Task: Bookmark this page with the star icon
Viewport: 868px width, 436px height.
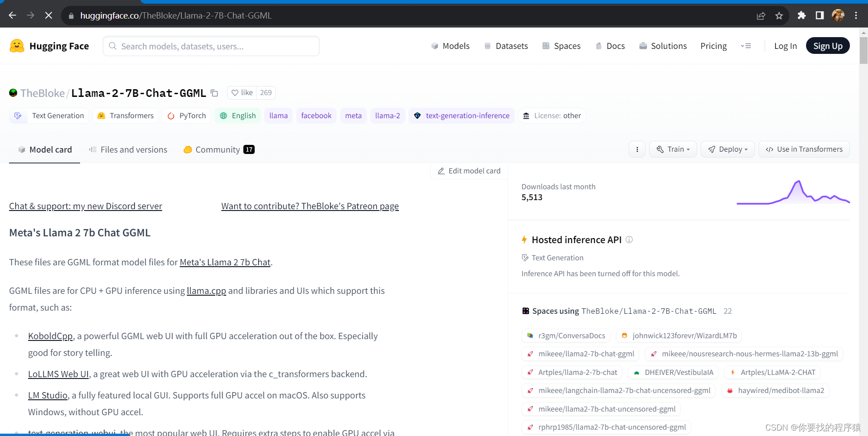Action: point(779,16)
